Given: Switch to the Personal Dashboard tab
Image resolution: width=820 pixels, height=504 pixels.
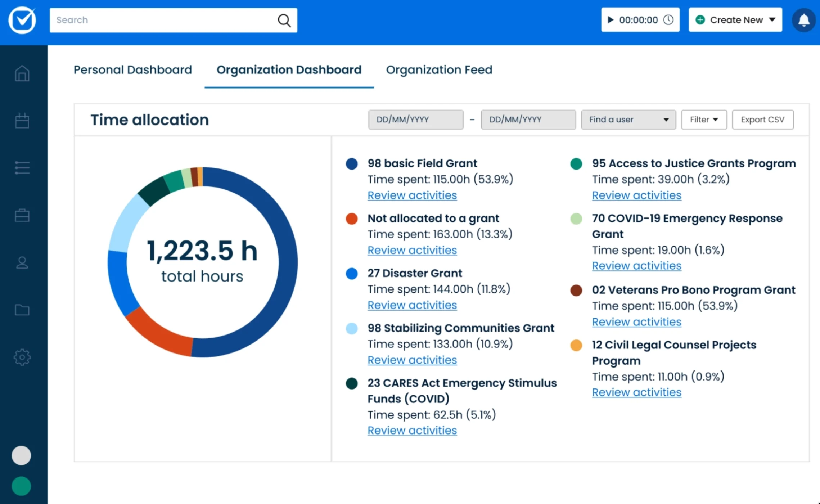Looking at the screenshot, I should 132,69.
